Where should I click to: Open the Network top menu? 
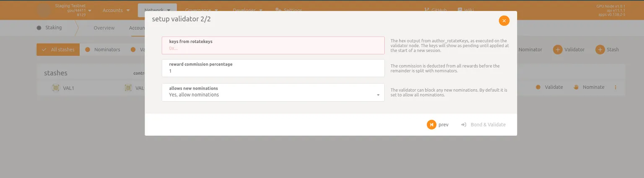(157, 10)
